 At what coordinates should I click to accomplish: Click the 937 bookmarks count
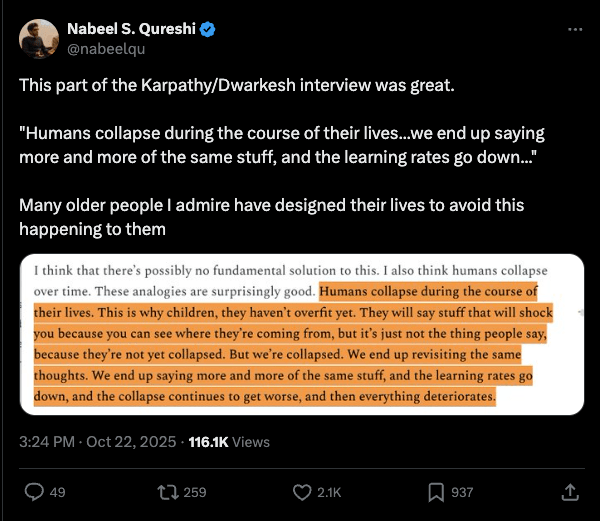point(462,492)
